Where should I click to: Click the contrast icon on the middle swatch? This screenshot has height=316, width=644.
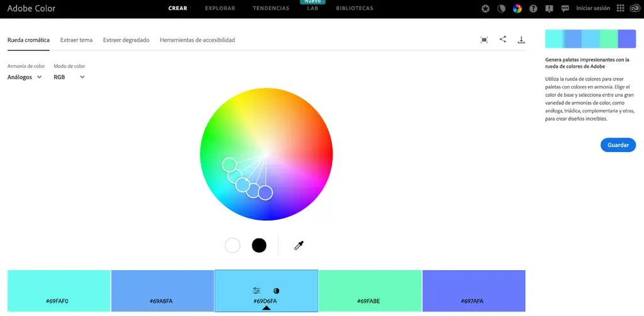point(277,291)
